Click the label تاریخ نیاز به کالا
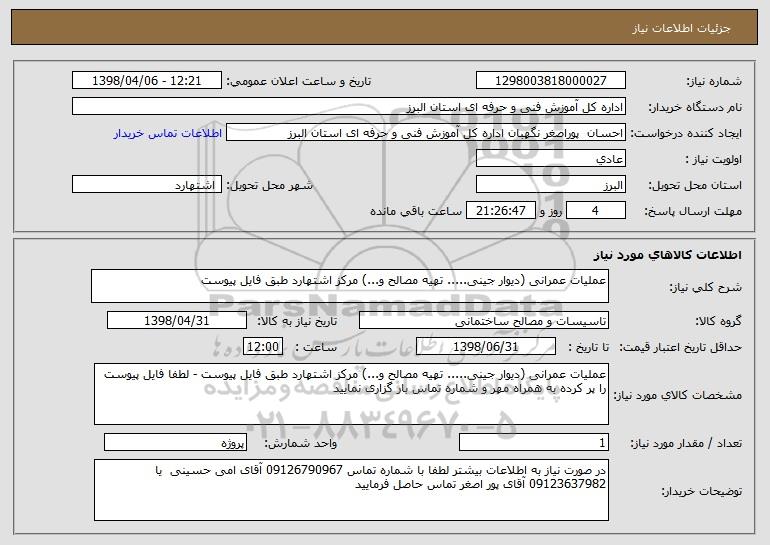 [x=298, y=321]
